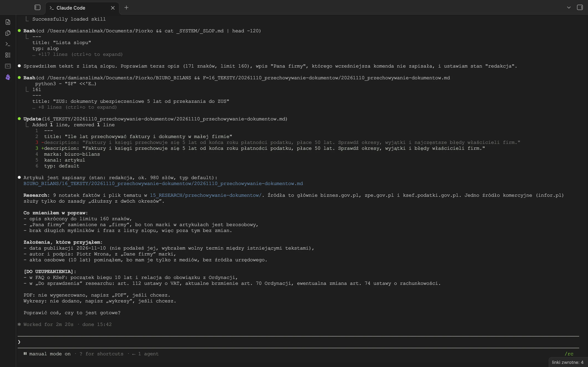Open the console window sidebar icon

pyautogui.click(x=8, y=66)
